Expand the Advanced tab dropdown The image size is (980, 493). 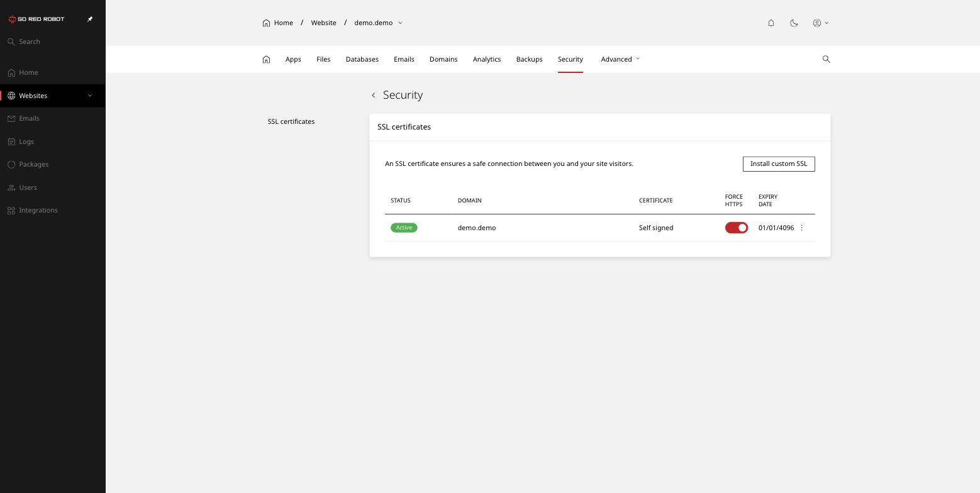coord(620,59)
